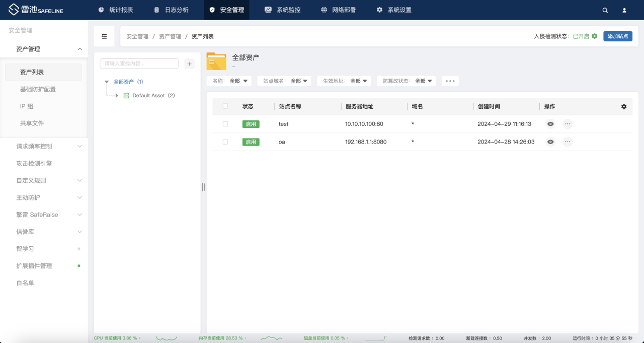Check the checkbox for oa site row

(225, 142)
